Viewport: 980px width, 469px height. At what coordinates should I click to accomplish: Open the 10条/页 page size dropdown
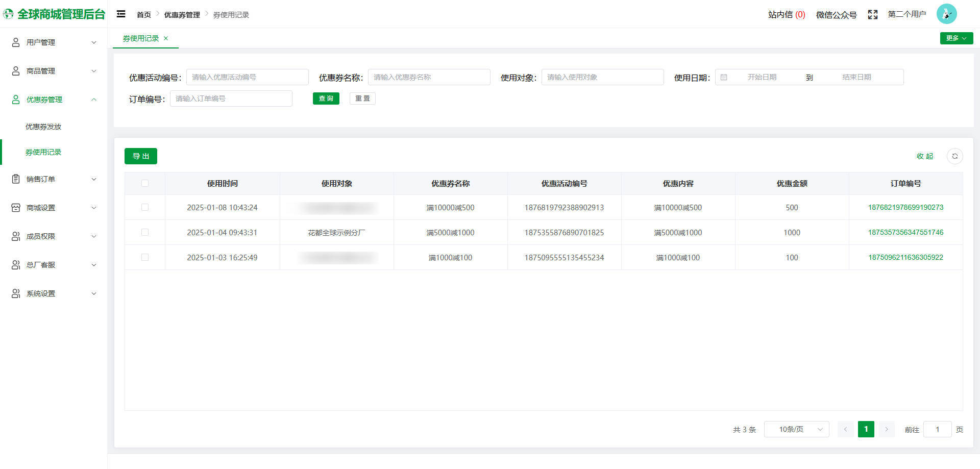pos(796,429)
